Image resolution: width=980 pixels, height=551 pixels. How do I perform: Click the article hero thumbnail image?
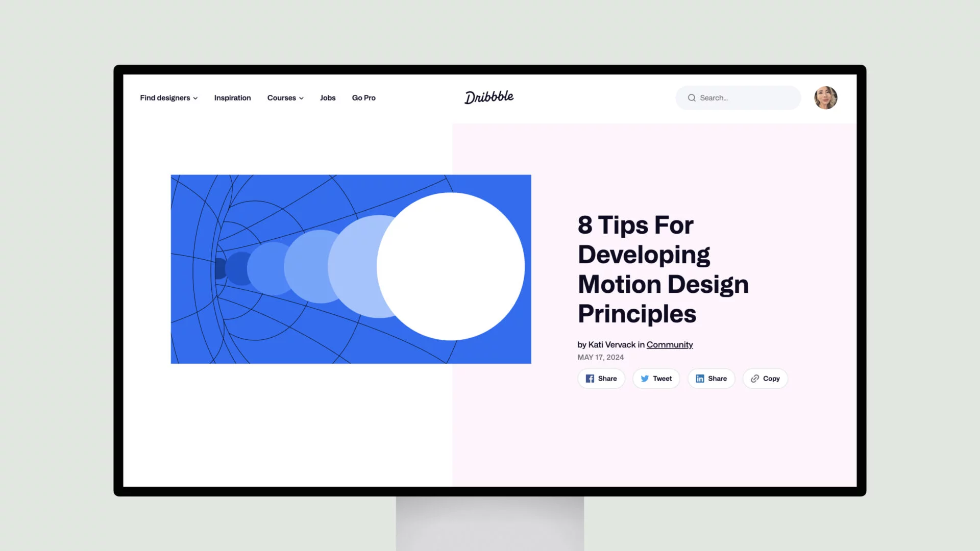[351, 268]
